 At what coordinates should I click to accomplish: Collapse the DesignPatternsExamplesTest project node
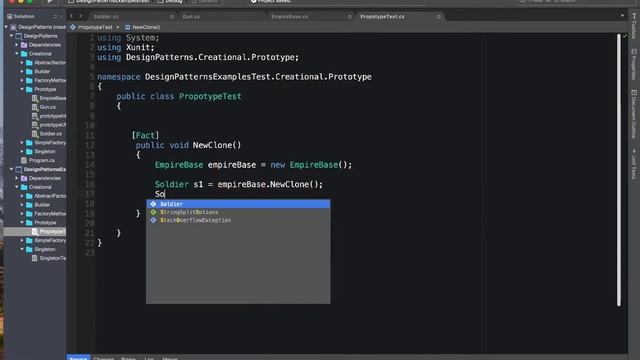11,169
